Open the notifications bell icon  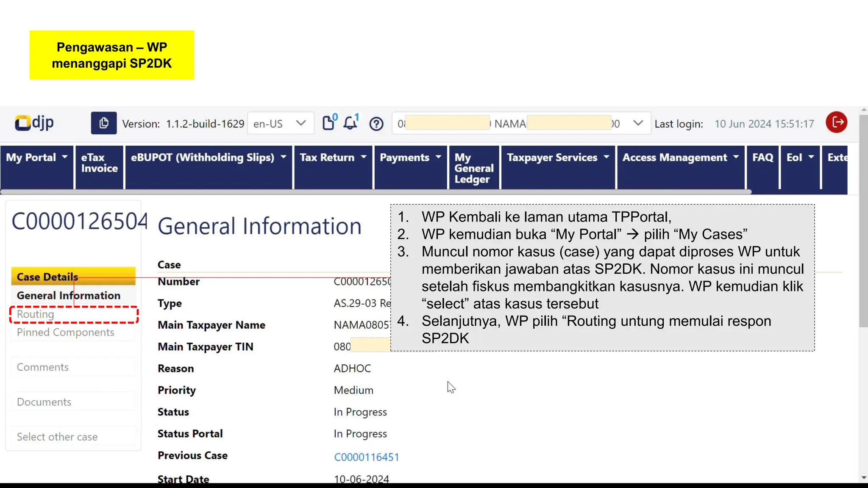[x=350, y=123]
